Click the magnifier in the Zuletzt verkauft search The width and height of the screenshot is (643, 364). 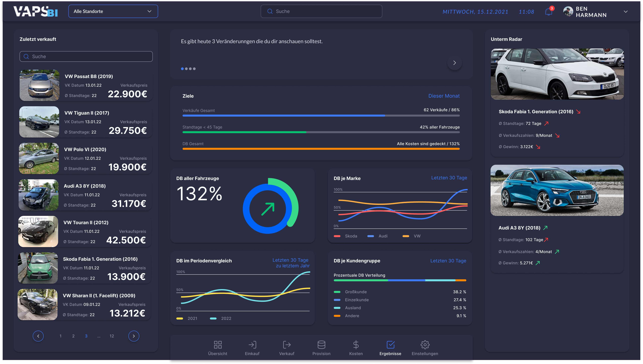pyautogui.click(x=26, y=56)
